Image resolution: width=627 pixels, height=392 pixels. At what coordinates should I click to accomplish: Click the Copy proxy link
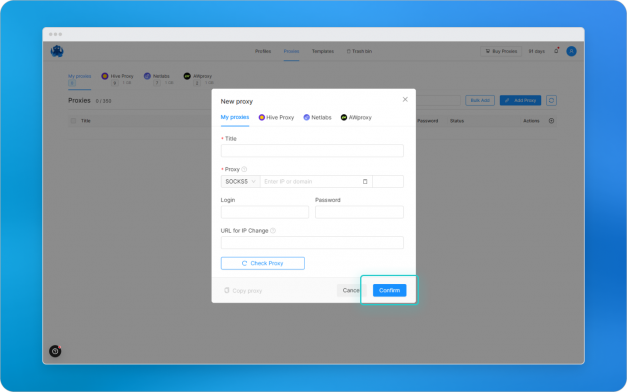tap(243, 291)
